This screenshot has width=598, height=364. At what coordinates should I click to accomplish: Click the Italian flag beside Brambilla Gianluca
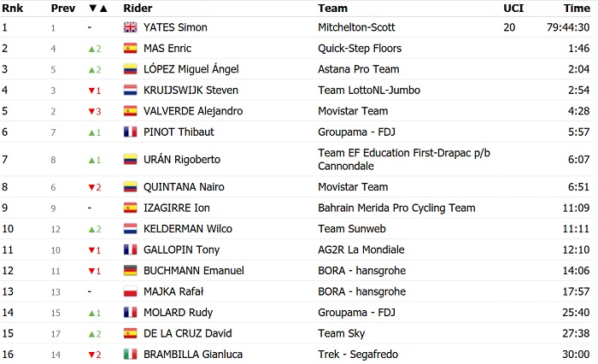[130, 354]
